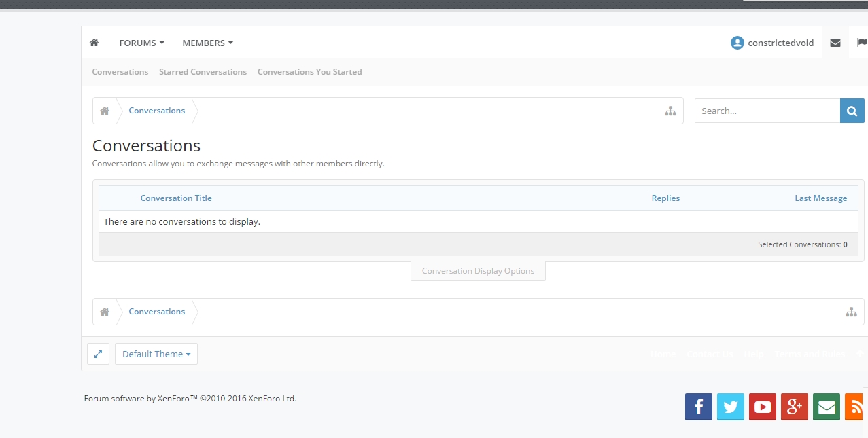Open the Twitter social icon

[x=731, y=407]
